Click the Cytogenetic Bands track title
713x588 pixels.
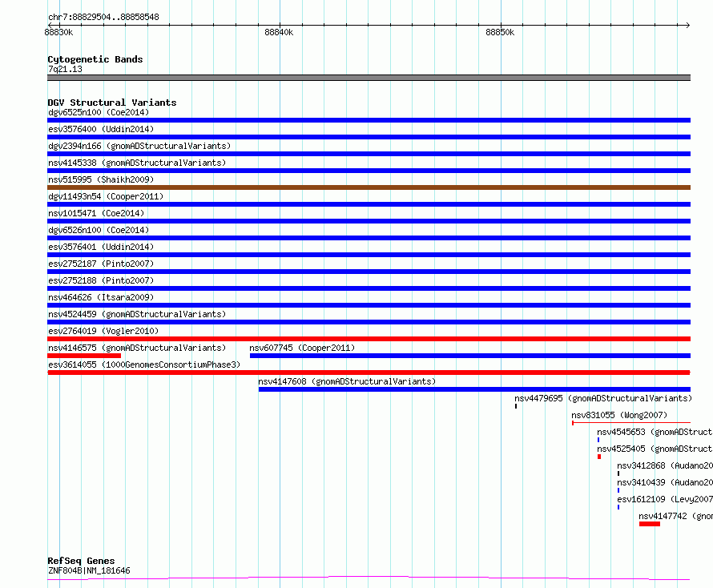[x=95, y=59]
